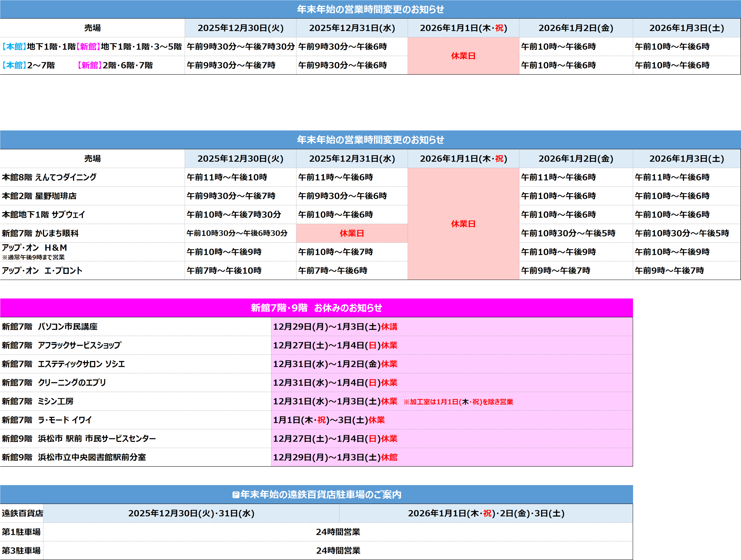
Task: Click the 遠鉄百貨店 header cell in parking table
Action: [x=22, y=513]
